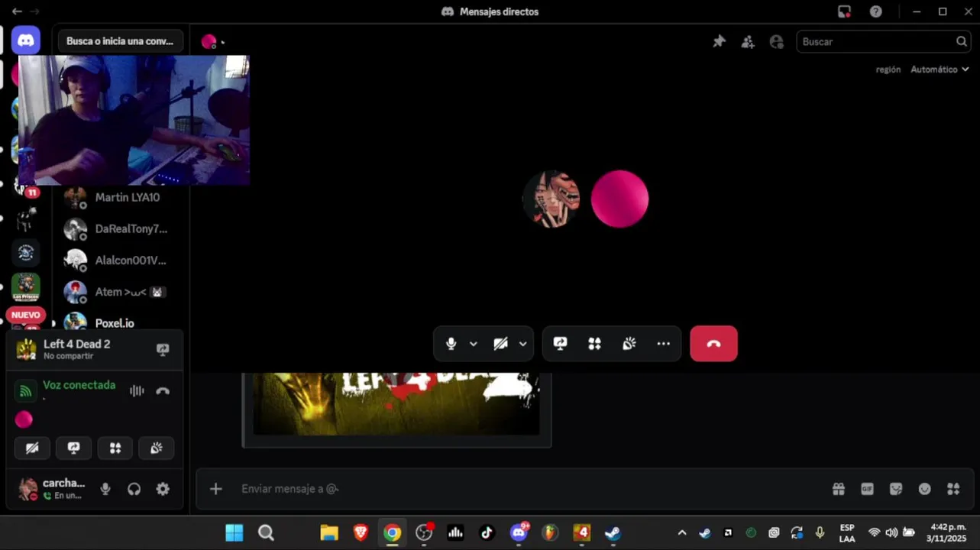
Task: Mute microphone in the call control bar
Action: [451, 344]
